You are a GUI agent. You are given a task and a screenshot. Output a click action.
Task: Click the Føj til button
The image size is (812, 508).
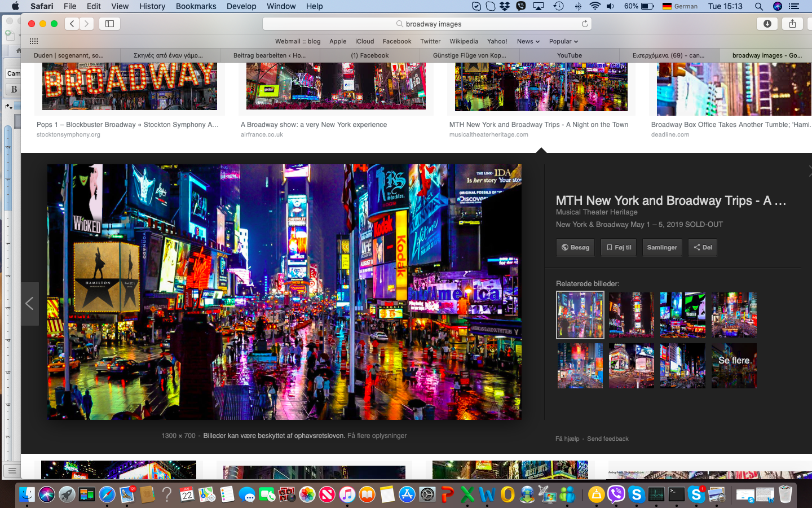[x=619, y=247]
